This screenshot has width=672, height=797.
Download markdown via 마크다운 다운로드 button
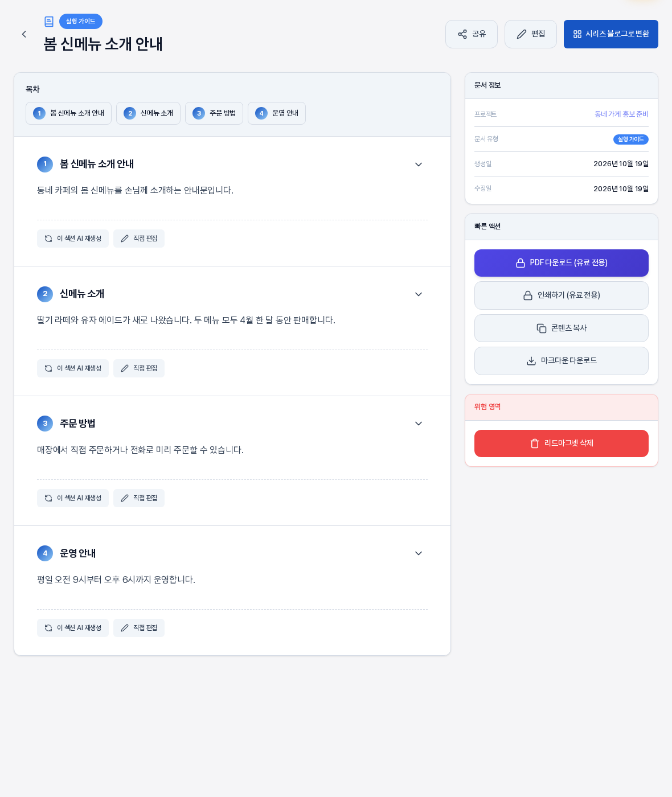(562, 361)
